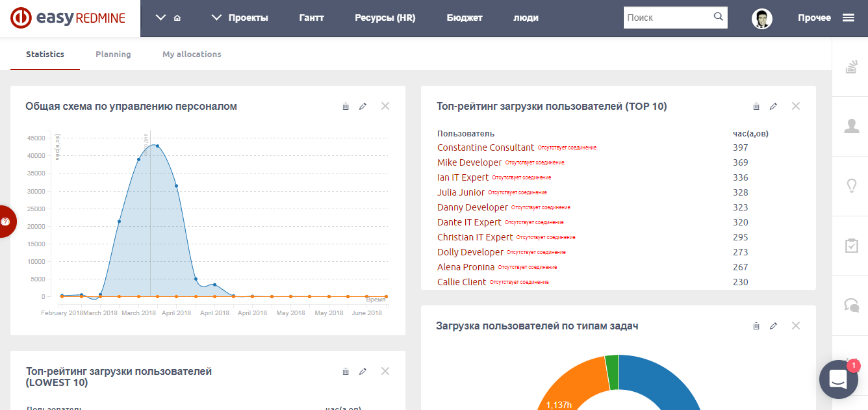Edit the 'Общая схема по управлению персоналом' widget

pyautogui.click(x=363, y=106)
